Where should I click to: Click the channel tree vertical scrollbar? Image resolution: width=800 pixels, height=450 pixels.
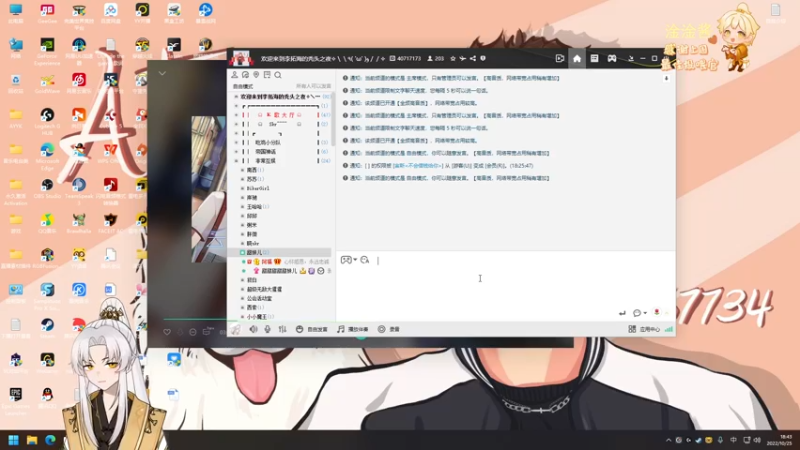333,120
